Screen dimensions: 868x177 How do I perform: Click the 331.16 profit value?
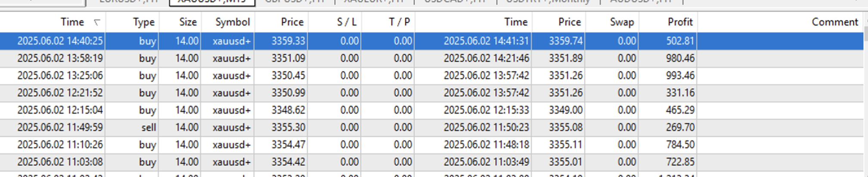click(x=680, y=93)
